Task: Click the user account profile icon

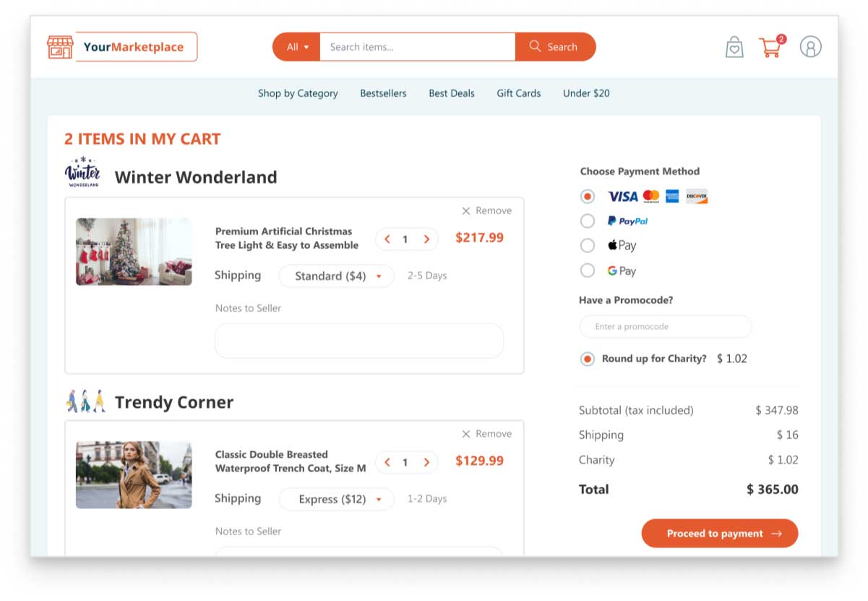Action: coord(810,47)
